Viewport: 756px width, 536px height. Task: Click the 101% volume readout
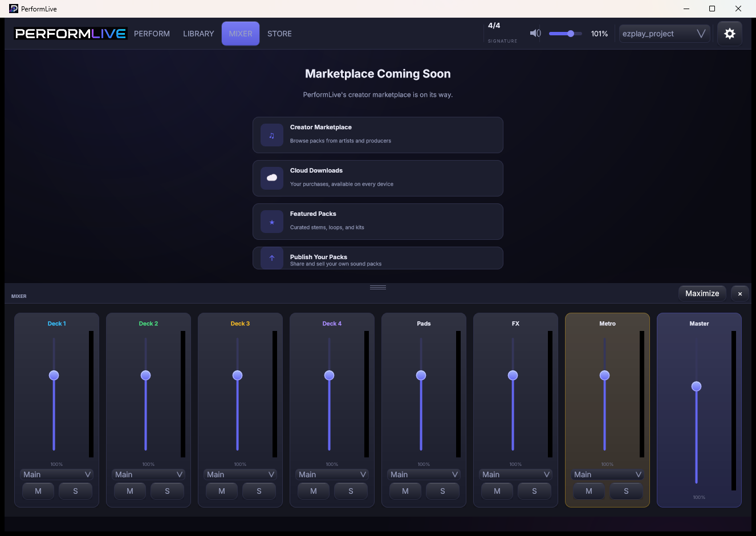pos(599,34)
